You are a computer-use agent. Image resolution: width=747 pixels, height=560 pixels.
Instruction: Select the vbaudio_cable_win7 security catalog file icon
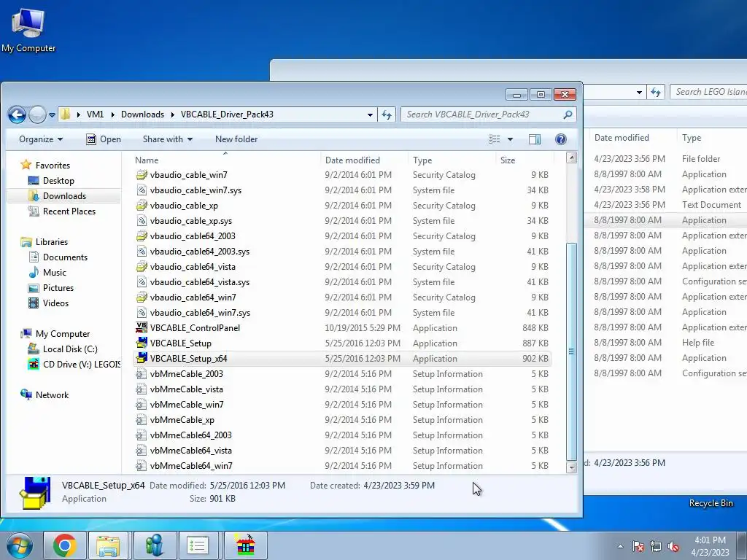point(142,175)
